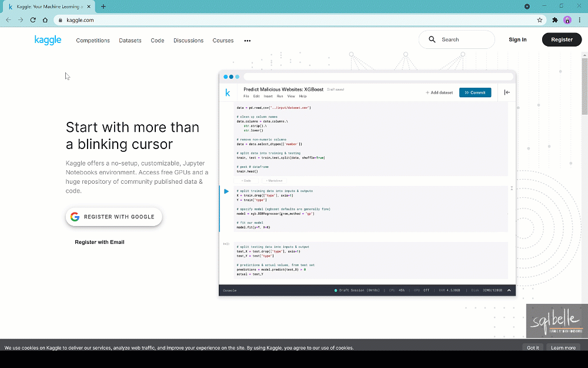Click Learn more in cookie banner
This screenshot has width=588, height=368.
[563, 348]
